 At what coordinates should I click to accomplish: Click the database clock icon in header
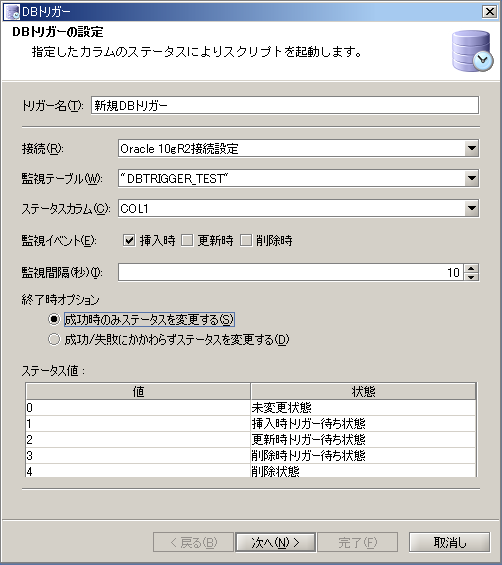click(x=472, y=51)
